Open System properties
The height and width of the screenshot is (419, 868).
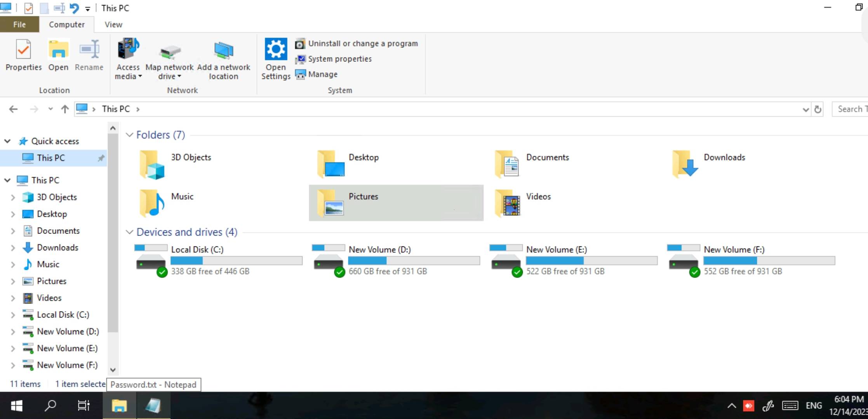click(333, 59)
